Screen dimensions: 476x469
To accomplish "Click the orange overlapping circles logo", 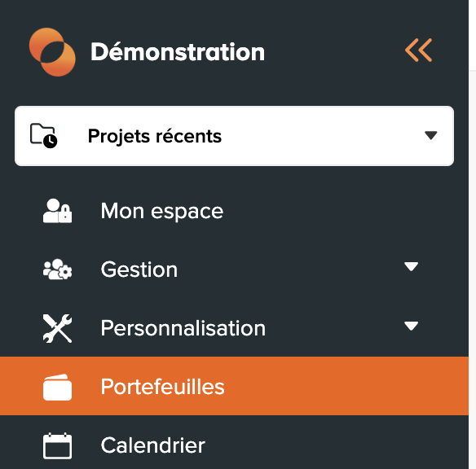I will pos(52,52).
